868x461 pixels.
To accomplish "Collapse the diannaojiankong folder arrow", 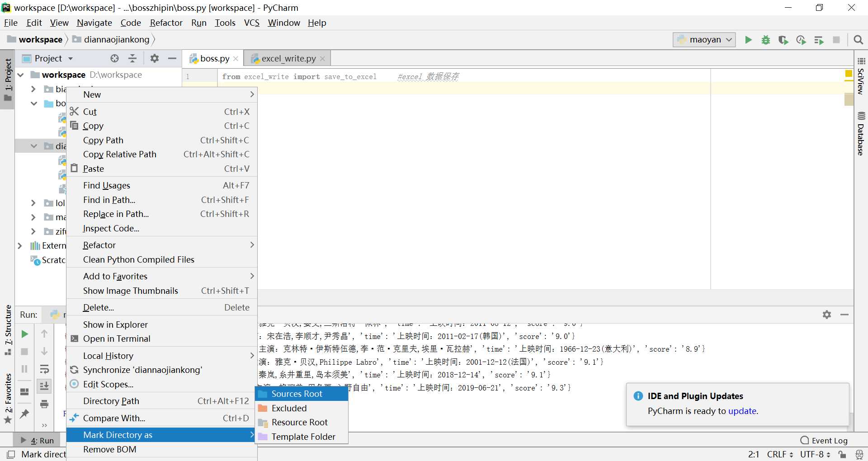I will pos(34,146).
